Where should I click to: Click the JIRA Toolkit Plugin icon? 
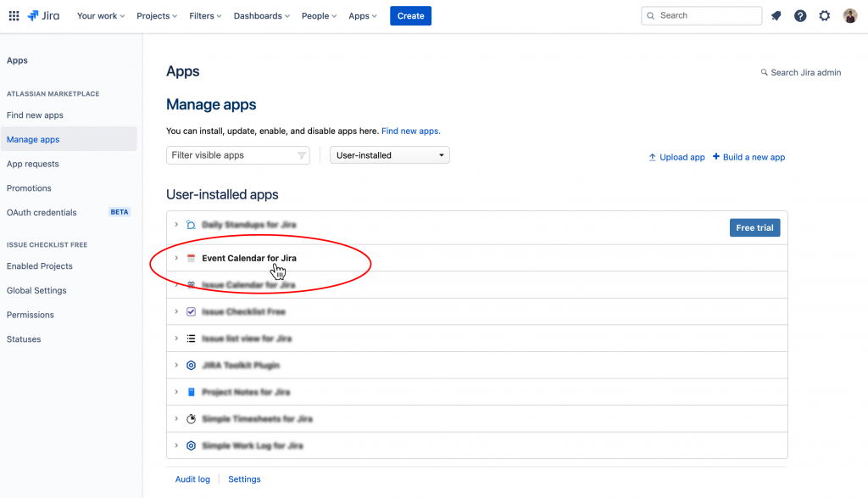191,365
